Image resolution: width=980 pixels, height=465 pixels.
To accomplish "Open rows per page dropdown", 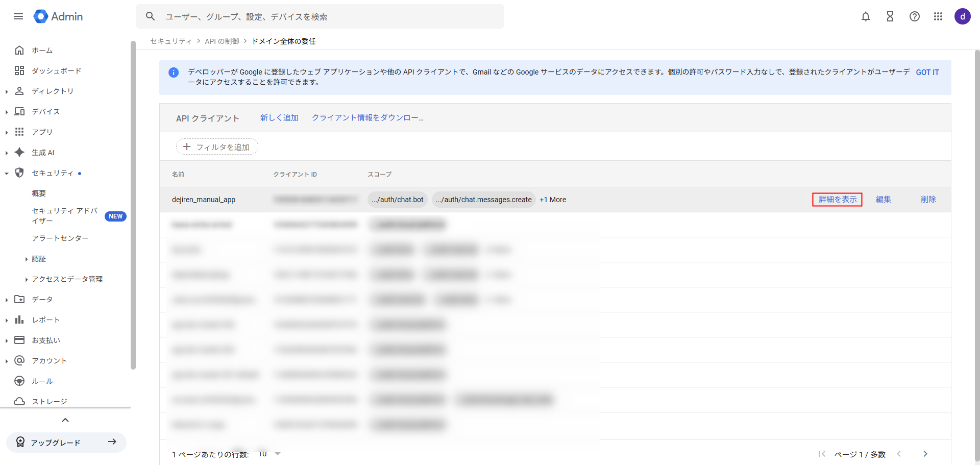I will pyautogui.click(x=271, y=454).
